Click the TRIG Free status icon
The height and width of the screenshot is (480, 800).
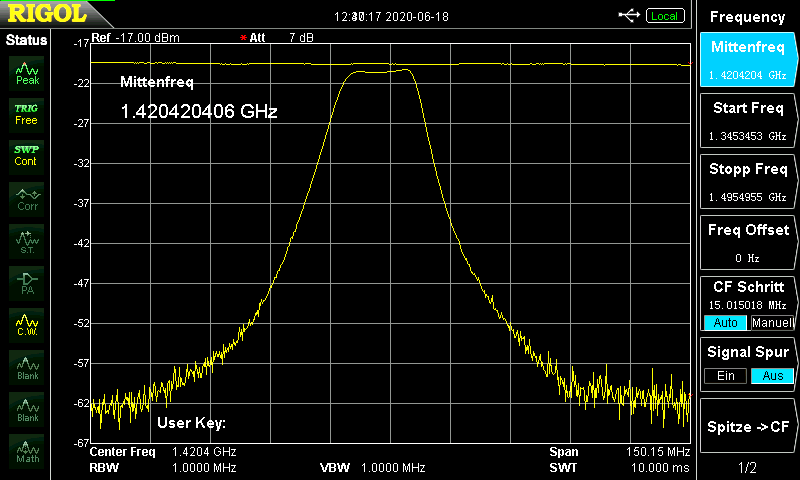pos(27,115)
